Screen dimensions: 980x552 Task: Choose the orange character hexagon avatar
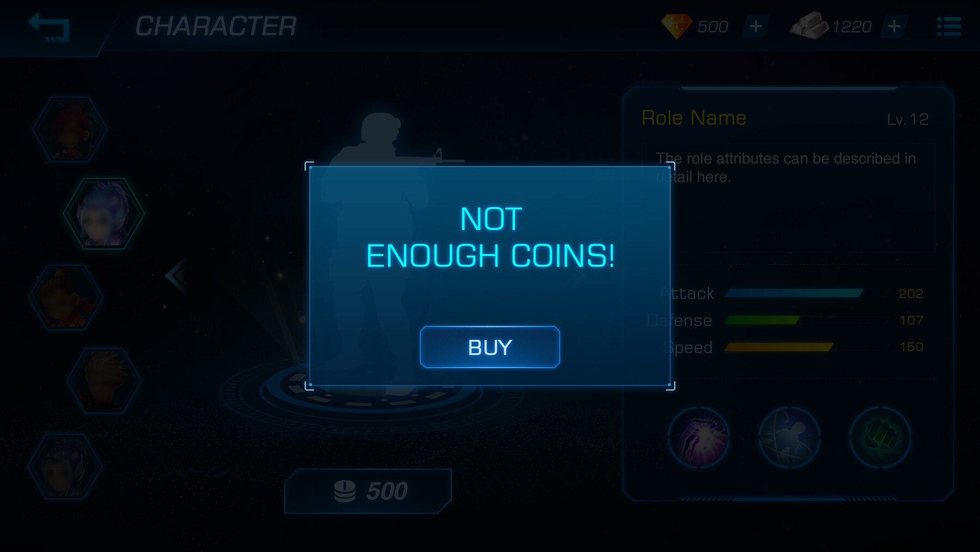[66, 298]
